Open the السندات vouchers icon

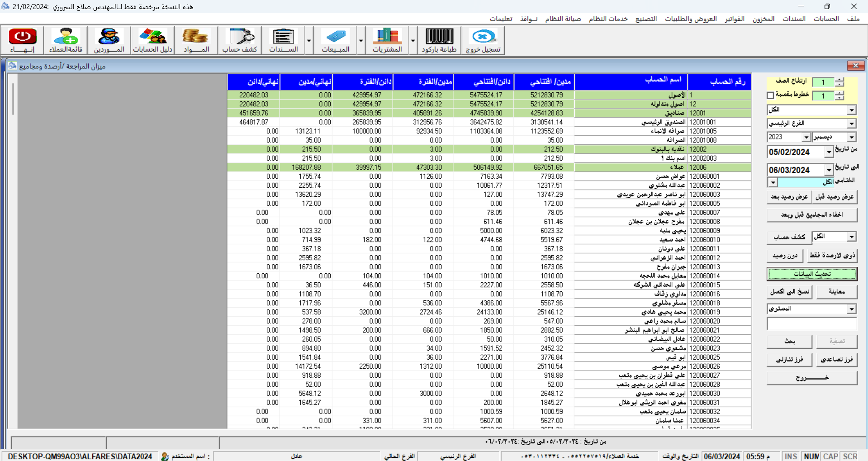[x=283, y=40]
